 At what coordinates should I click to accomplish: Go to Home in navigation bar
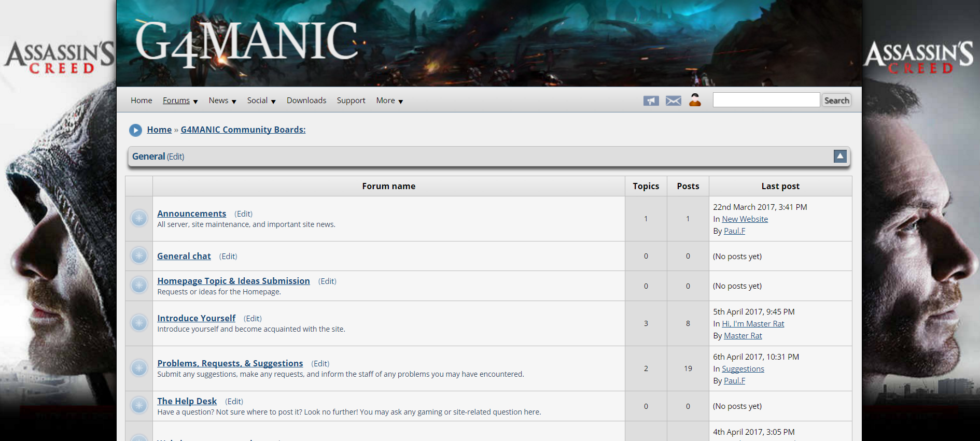pos(142,101)
